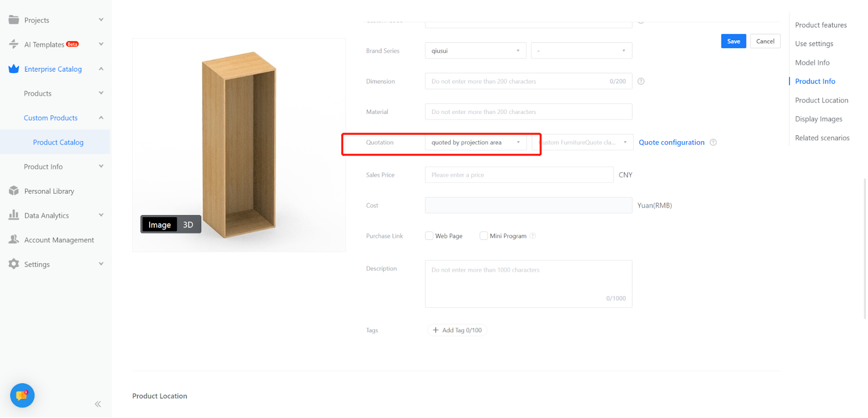Open the Quotation method dropdown
Viewport: 868px width, 418px height.
click(x=475, y=142)
